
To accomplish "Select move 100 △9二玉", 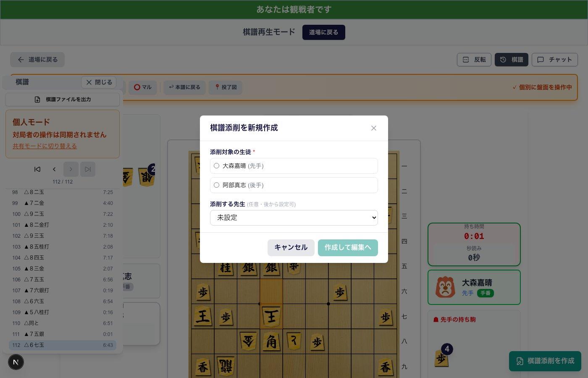I will 63,214.
